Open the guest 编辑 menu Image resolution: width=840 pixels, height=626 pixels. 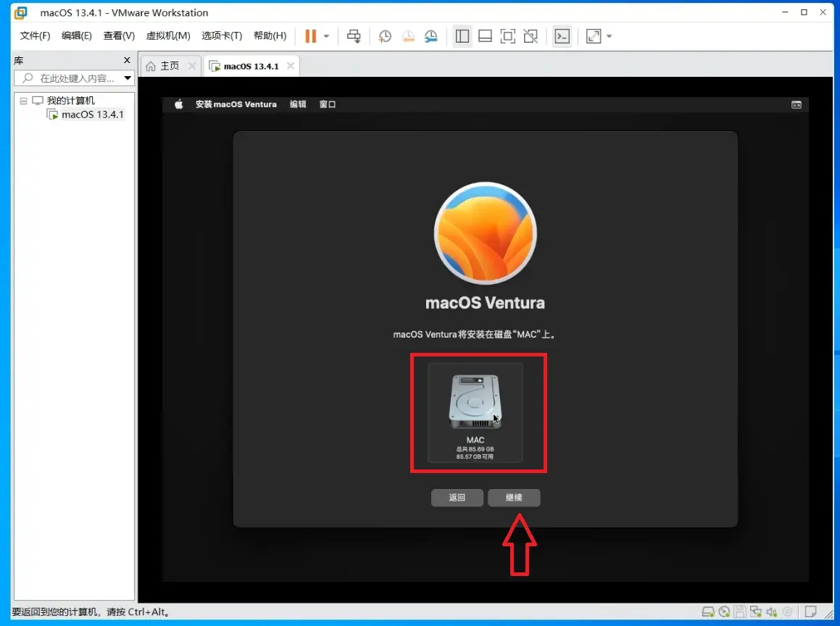[x=298, y=104]
